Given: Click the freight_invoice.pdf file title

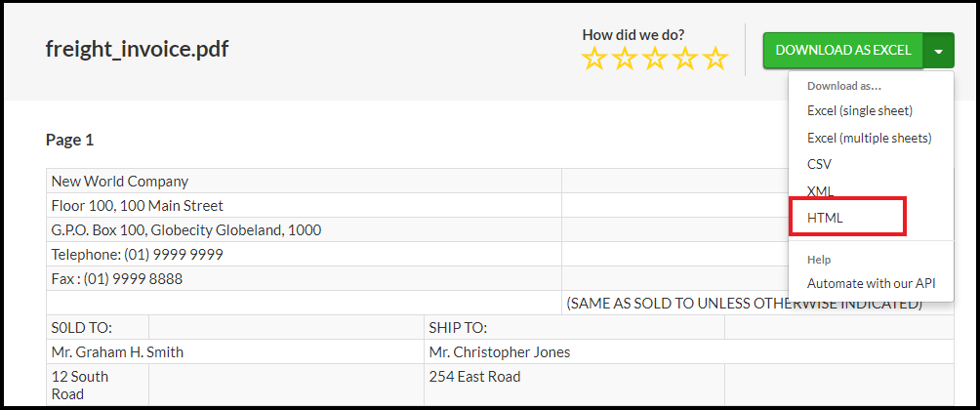Looking at the screenshot, I should 137,49.
